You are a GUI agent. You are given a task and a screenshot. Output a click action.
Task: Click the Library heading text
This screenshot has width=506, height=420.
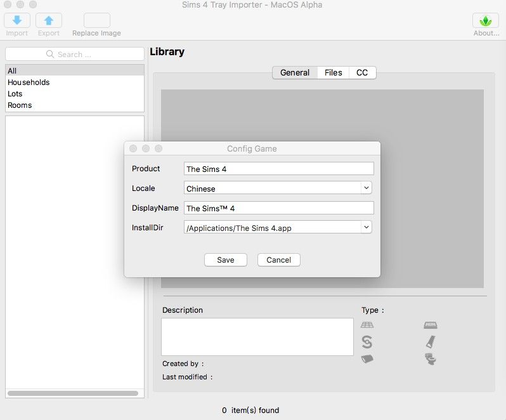(x=167, y=51)
